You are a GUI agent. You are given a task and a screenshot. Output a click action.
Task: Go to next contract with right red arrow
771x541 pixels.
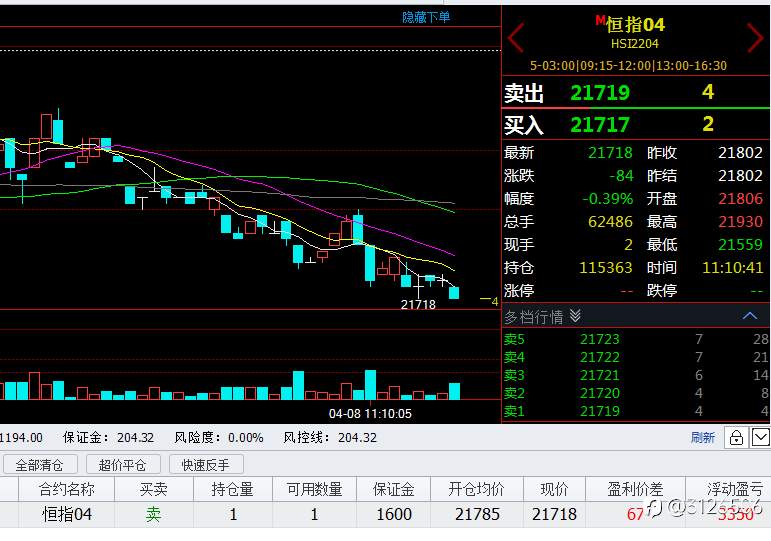(756, 37)
